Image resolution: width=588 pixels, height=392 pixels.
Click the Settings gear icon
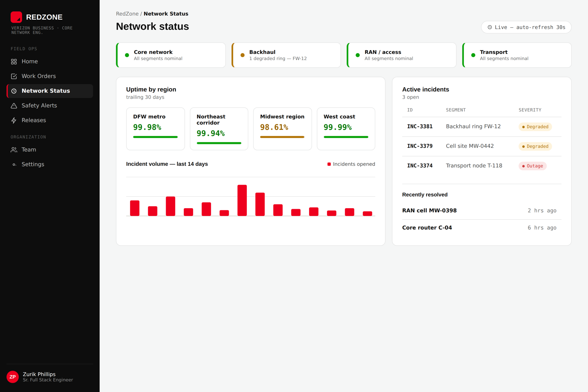14,164
